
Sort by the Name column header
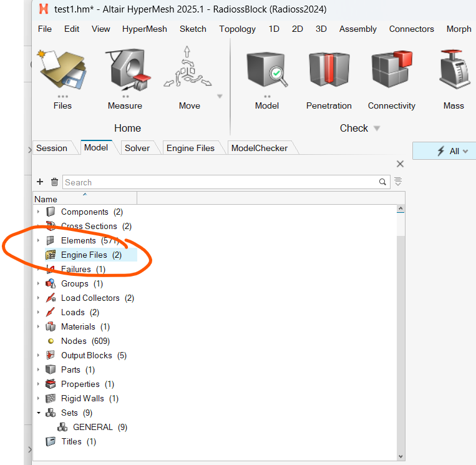(85, 198)
